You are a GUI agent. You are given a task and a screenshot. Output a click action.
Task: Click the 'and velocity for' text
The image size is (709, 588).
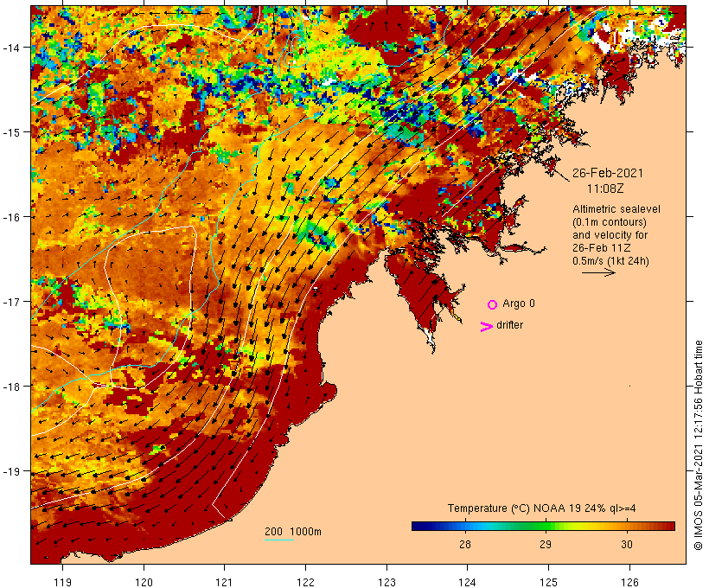[x=610, y=235]
